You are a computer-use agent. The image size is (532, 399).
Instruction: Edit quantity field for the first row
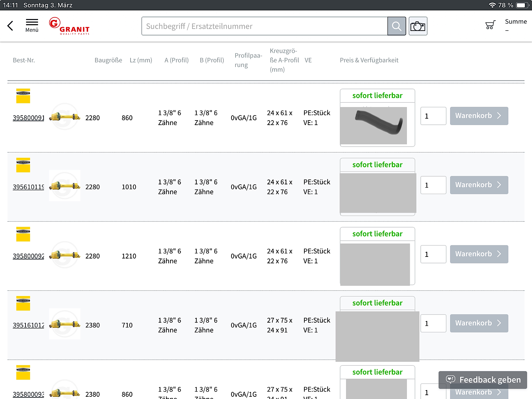click(x=433, y=116)
